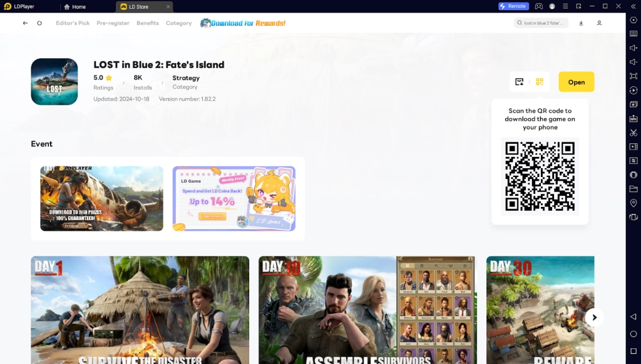Open the synchronizer icon in sidebar
The height and width of the screenshot is (364, 641).
pos(633,161)
